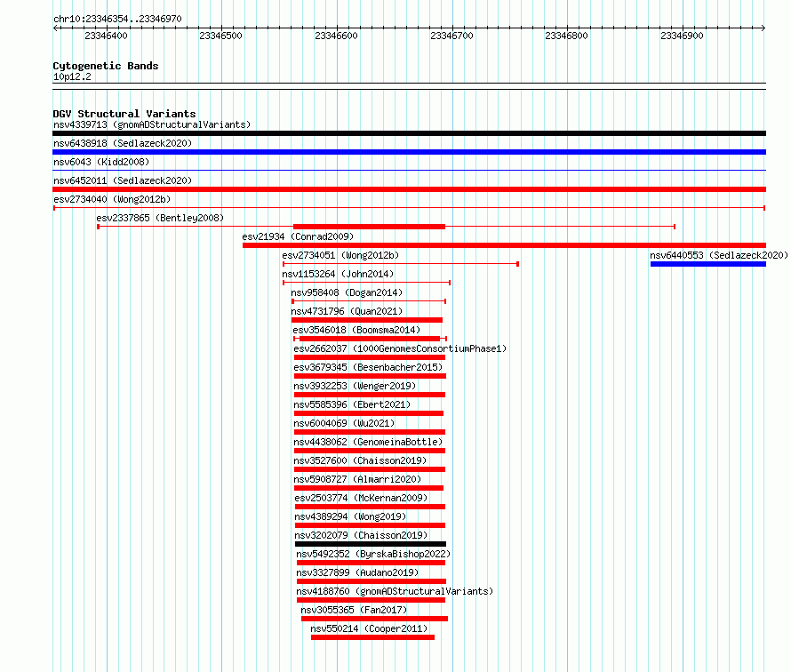Open esv2662037 1000GenomesConsortiumPhase1 variant
The image size is (791, 672).
[x=400, y=348]
